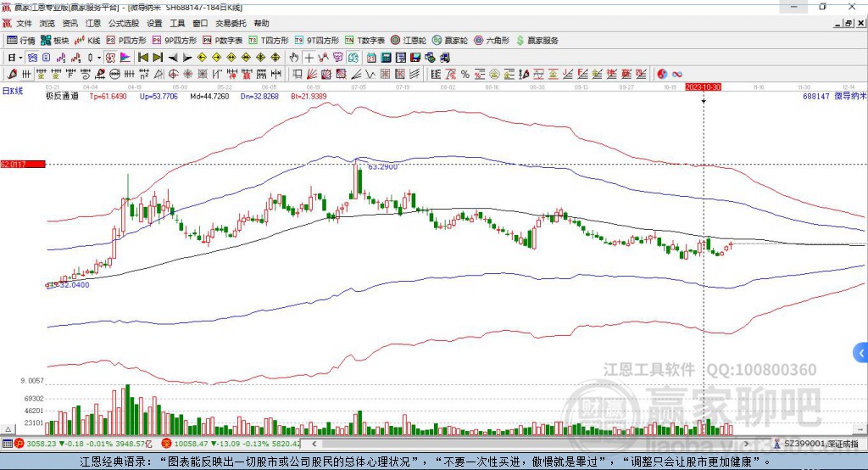
Task: Open the 交易委托 menu
Action: pos(231,23)
